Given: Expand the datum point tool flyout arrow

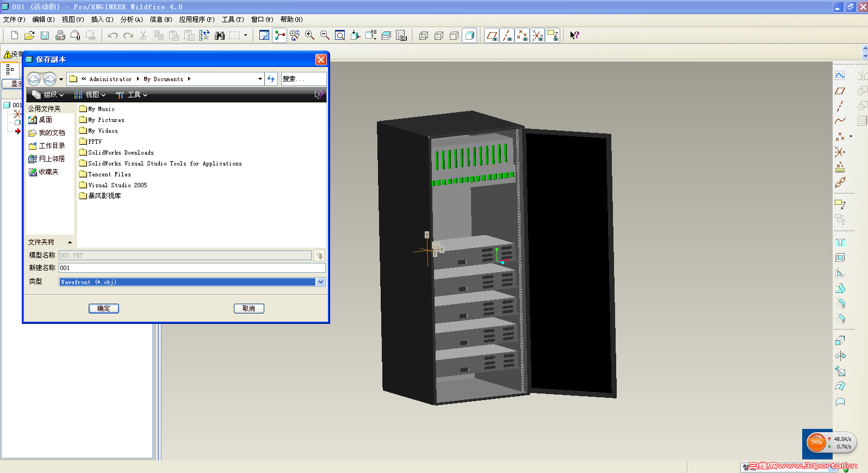Looking at the screenshot, I should tap(851, 137).
